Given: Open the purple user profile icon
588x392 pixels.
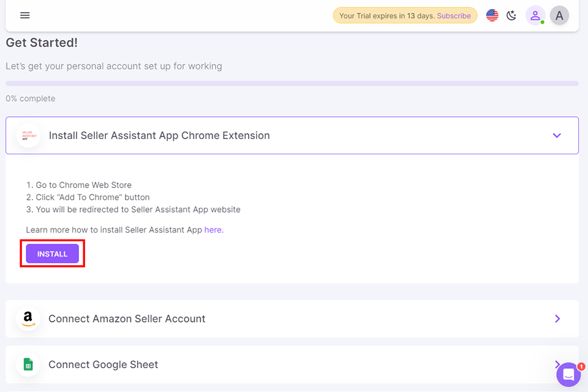Looking at the screenshot, I should click(535, 15).
